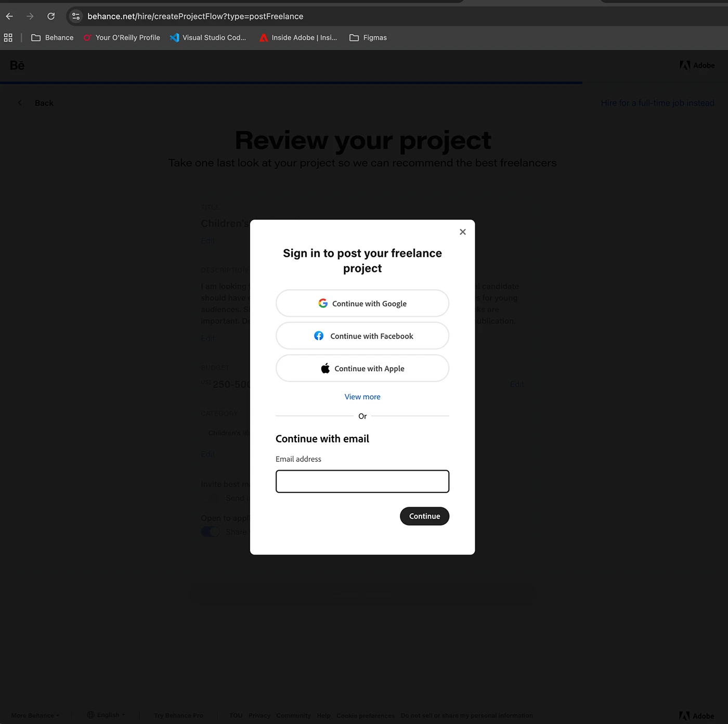Open the apps grid icon in bookmarks bar
The image size is (728, 724).
coord(8,37)
